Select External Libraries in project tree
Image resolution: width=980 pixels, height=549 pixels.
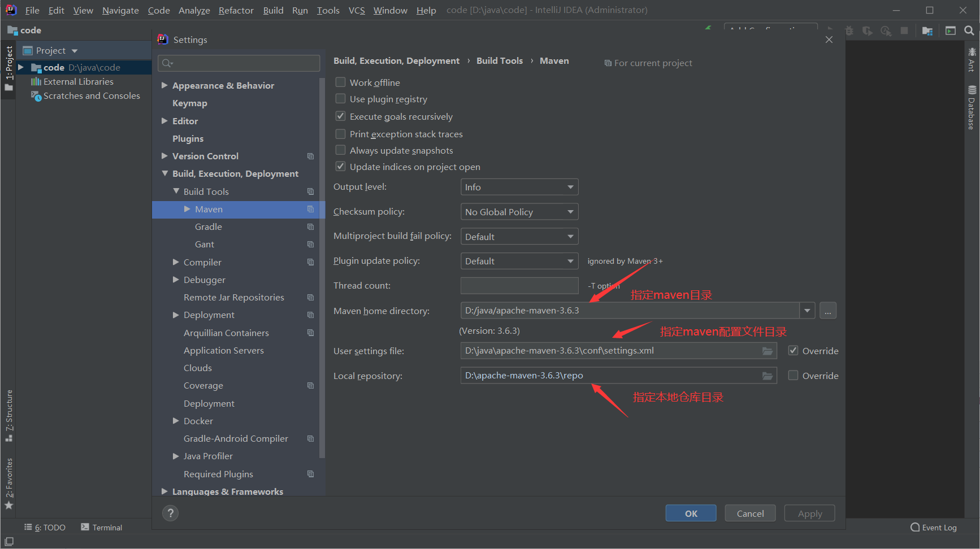[x=78, y=82]
